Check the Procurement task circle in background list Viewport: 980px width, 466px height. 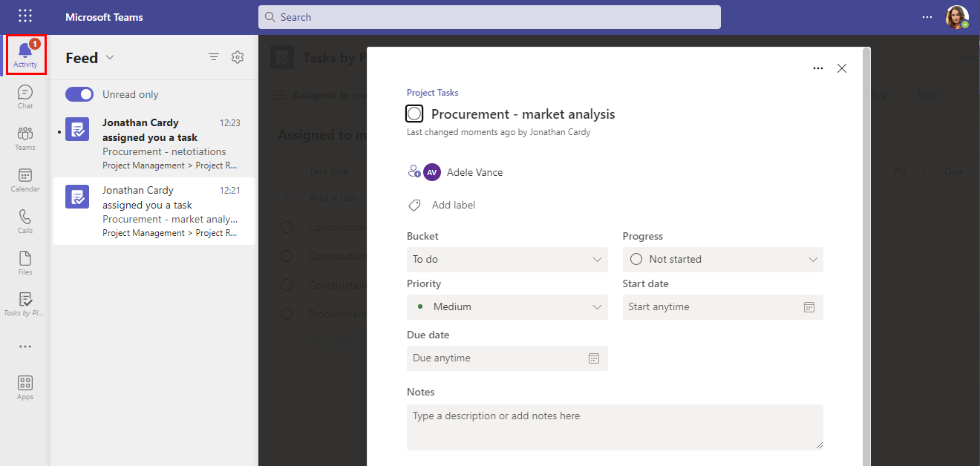[287, 314]
